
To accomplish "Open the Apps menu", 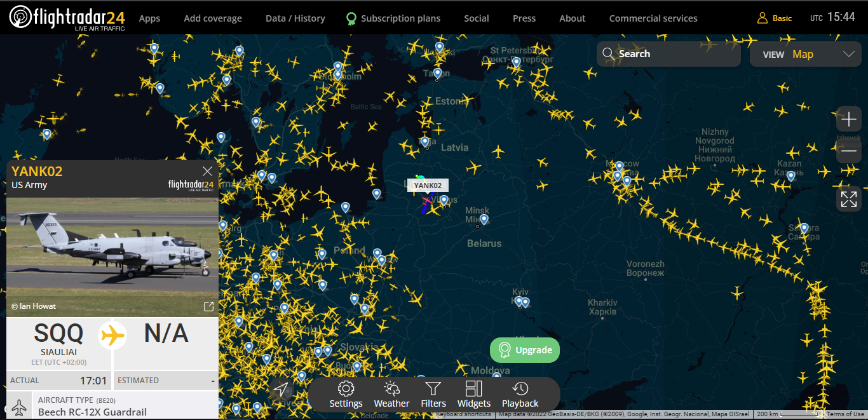I will pos(149,18).
